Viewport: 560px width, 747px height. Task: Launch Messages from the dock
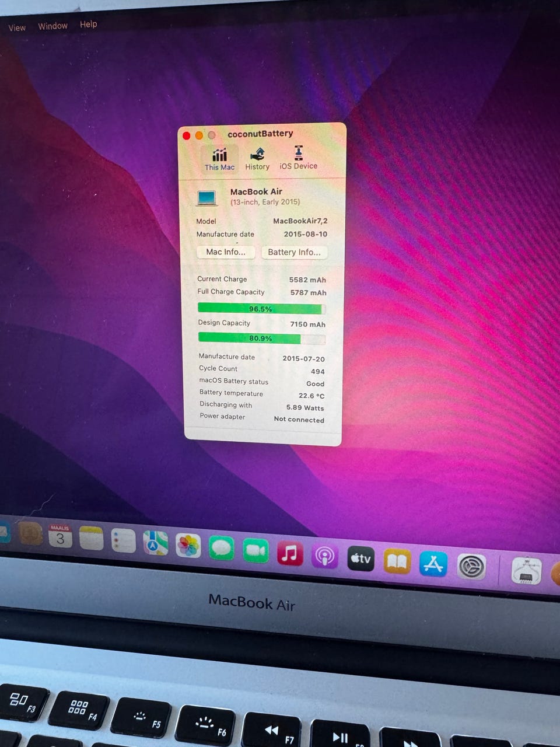[x=221, y=549]
